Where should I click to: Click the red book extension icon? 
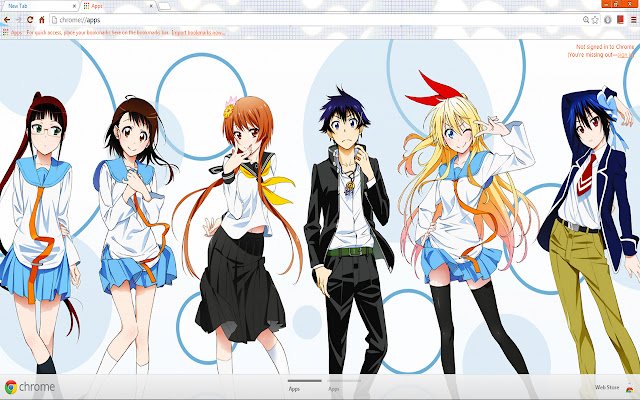click(620, 20)
